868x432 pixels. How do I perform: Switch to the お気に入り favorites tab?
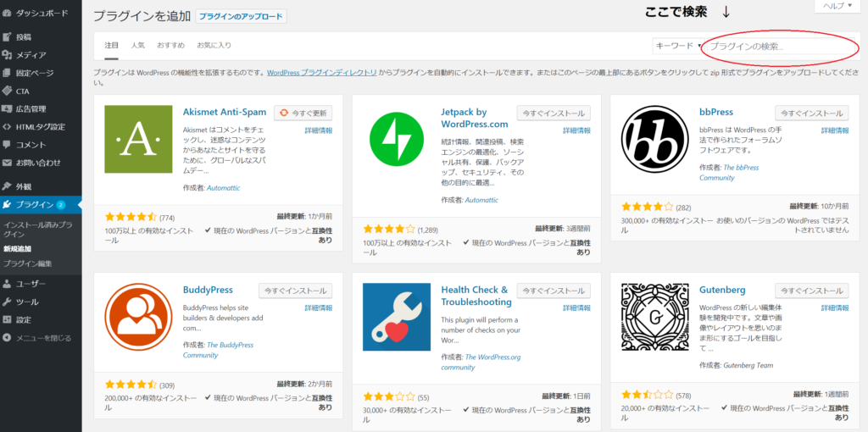214,46
